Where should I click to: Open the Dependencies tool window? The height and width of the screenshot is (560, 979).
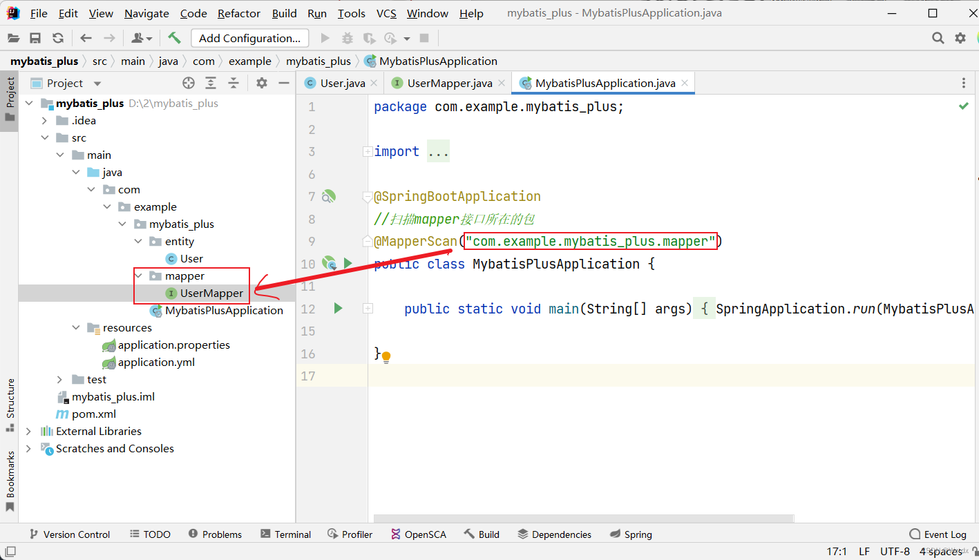tap(554, 534)
